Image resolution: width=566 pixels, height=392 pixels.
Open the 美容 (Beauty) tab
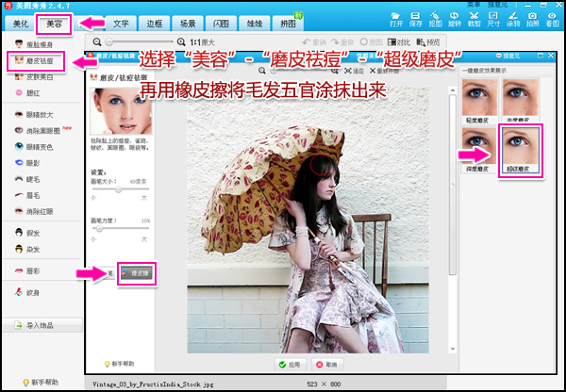[53, 21]
